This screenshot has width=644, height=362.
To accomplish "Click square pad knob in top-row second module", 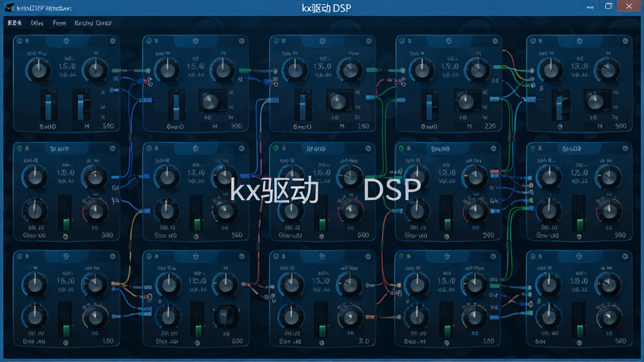I will pos(211,101).
